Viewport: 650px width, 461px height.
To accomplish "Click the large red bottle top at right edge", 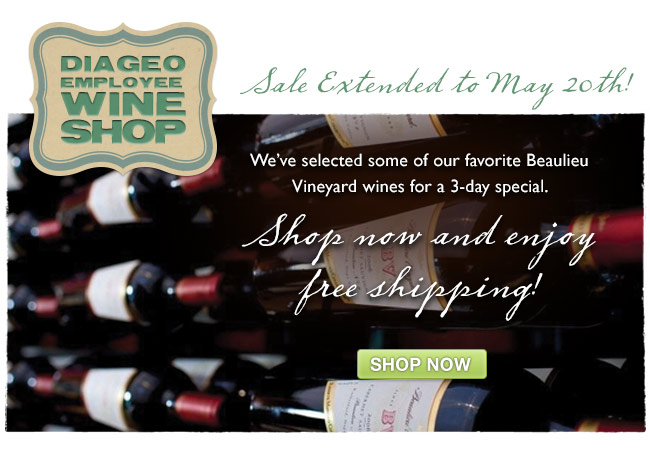I will coord(609,236).
